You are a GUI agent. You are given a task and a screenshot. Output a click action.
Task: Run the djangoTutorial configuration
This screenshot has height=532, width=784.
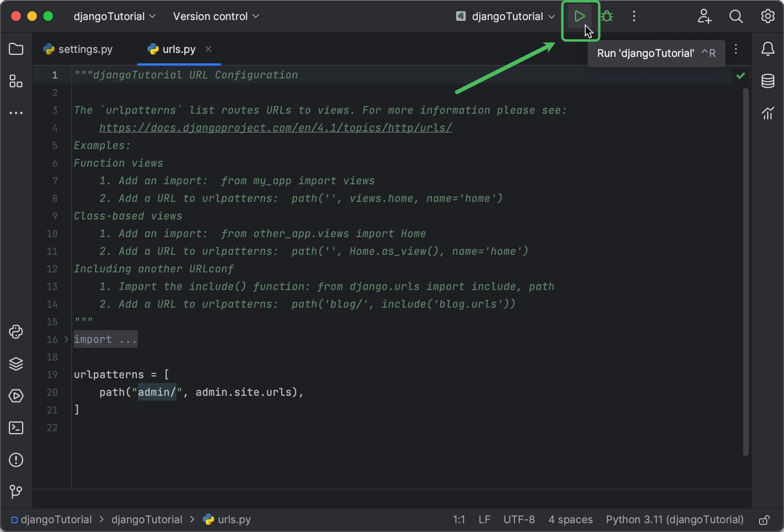(x=580, y=16)
